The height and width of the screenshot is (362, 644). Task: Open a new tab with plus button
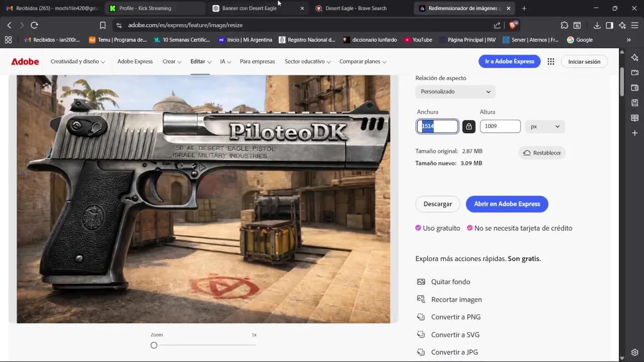[524, 9]
